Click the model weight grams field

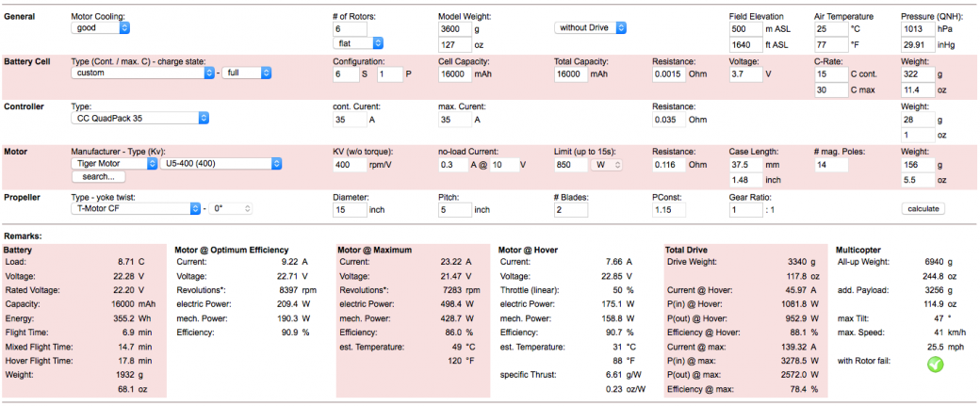(x=455, y=29)
